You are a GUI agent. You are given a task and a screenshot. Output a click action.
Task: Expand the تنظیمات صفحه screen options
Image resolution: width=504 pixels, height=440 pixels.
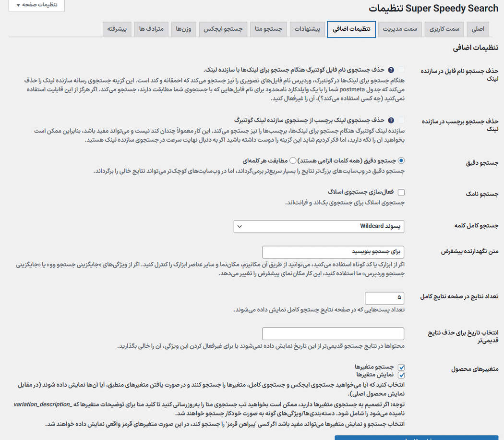[x=36, y=5]
